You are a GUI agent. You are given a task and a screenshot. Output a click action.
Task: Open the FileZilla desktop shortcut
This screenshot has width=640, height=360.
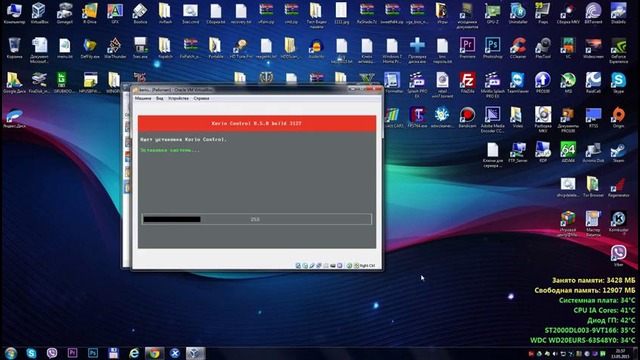coord(467,82)
